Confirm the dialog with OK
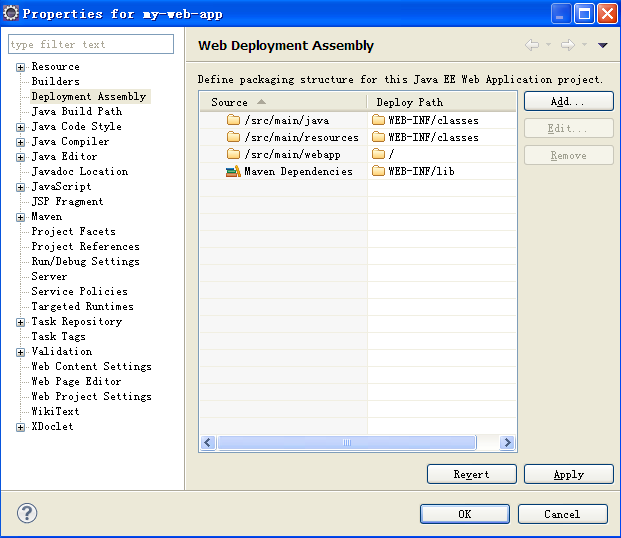 click(465, 514)
